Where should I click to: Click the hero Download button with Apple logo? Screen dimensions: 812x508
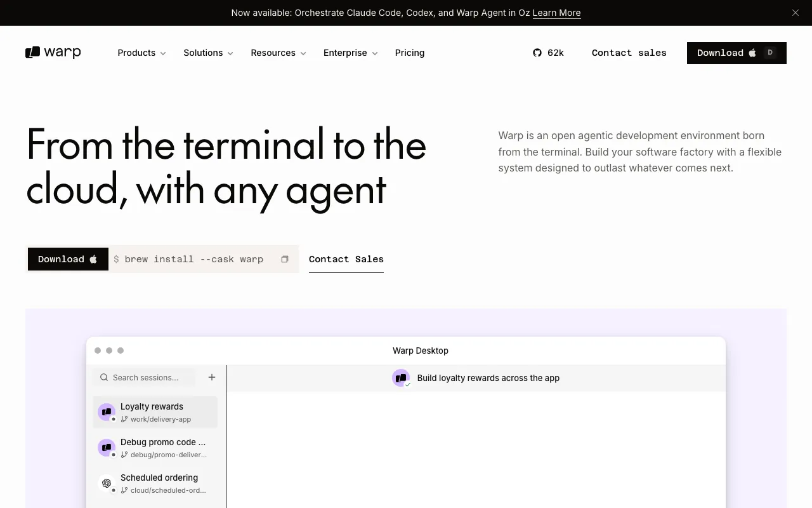(68, 259)
